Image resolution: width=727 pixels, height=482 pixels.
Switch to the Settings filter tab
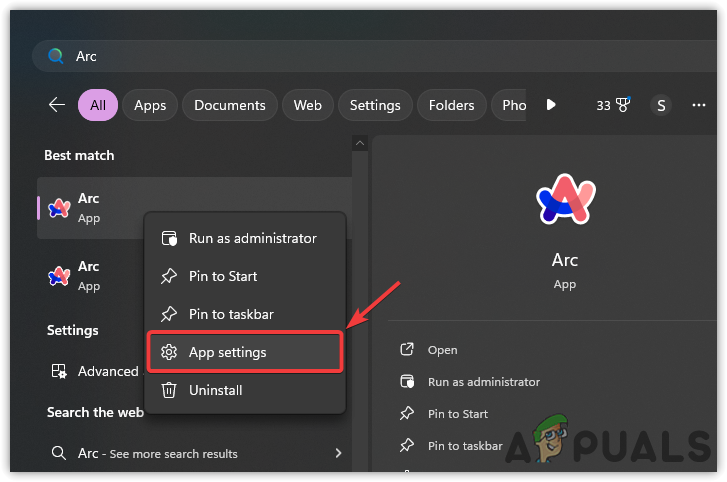[x=375, y=105]
